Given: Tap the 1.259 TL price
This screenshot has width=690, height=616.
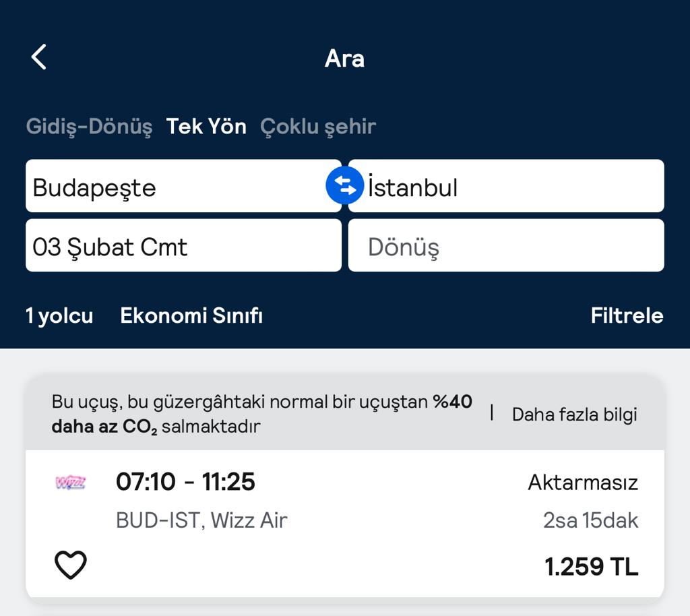Looking at the screenshot, I should [591, 567].
